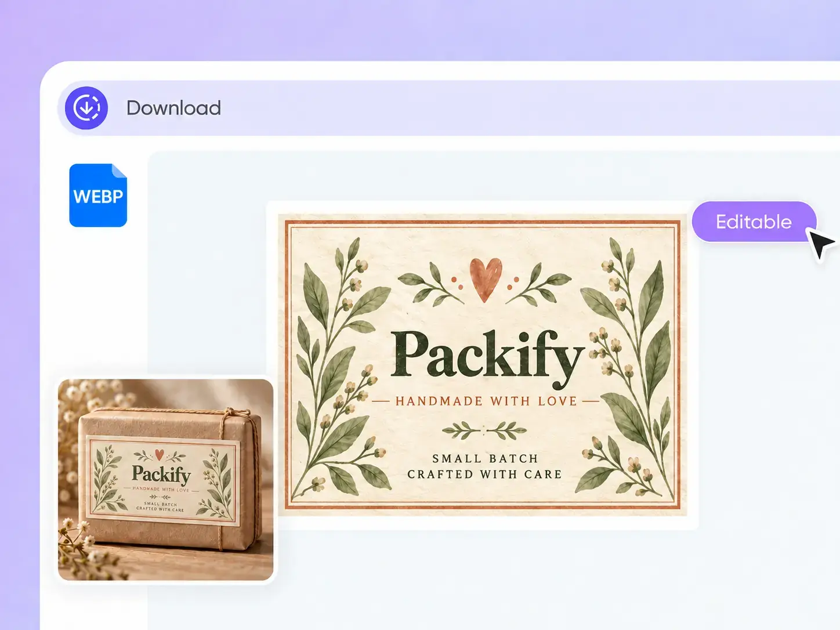Click the Editable tag button
This screenshot has width=840, height=630.
click(754, 222)
